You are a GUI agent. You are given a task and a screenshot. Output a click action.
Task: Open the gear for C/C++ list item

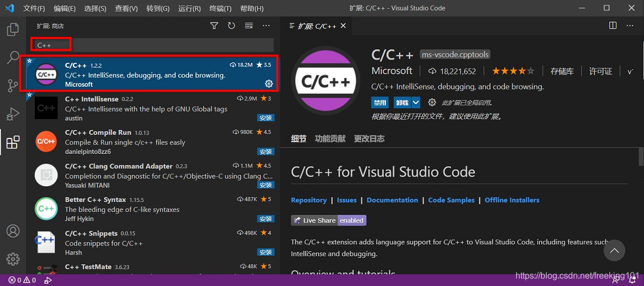(269, 84)
